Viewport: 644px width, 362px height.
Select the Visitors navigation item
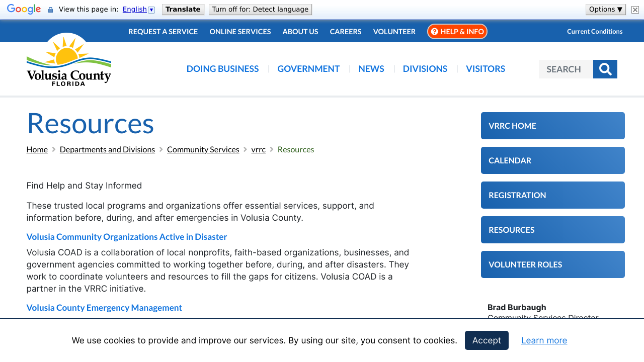pos(485,69)
